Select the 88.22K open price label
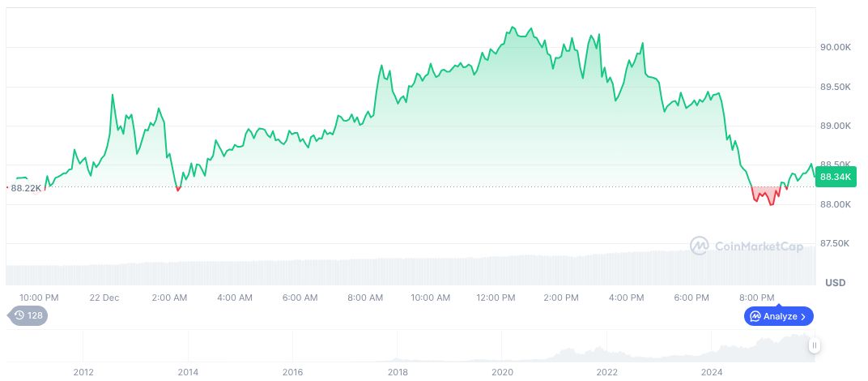 26,188
